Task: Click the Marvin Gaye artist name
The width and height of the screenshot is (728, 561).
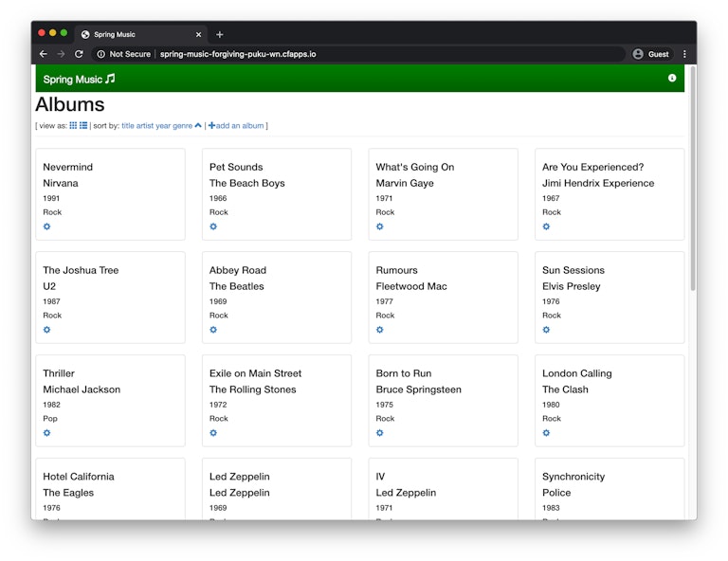Action: tap(405, 183)
